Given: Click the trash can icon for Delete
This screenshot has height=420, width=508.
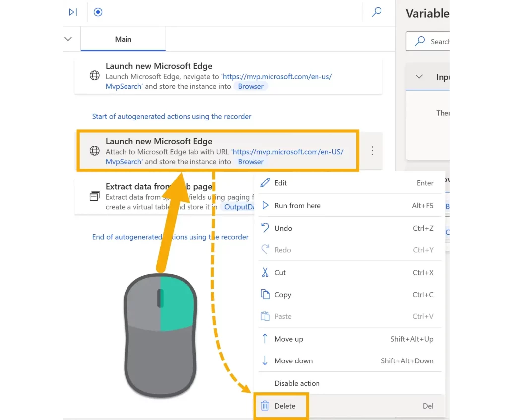Looking at the screenshot, I should coord(265,406).
